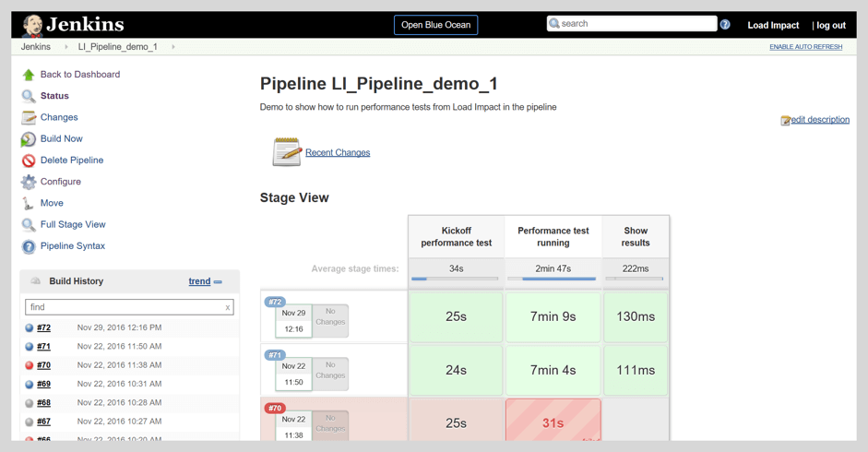Click the failed 31s stage cell
Viewport: 868px width, 452px height.
coord(553,421)
